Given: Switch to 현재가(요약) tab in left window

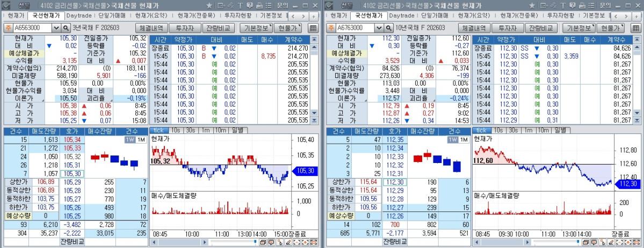Looking at the screenshot, I should click(151, 16).
